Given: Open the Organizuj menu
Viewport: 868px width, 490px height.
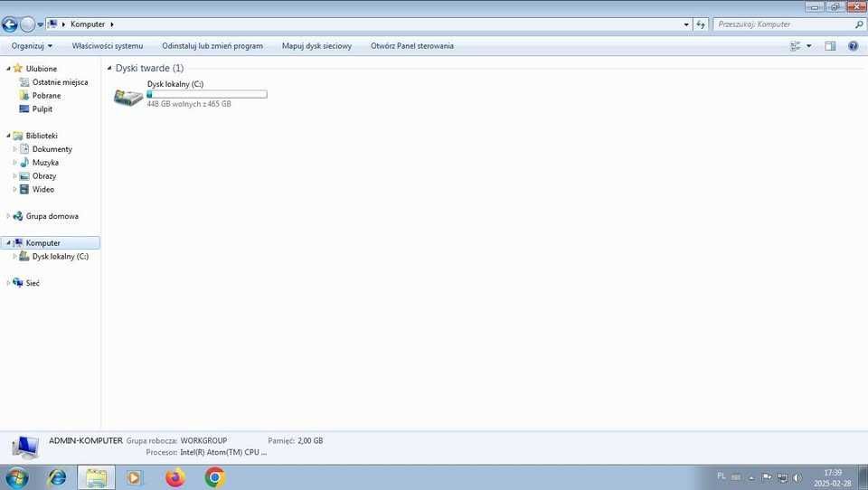Looking at the screenshot, I should point(32,46).
